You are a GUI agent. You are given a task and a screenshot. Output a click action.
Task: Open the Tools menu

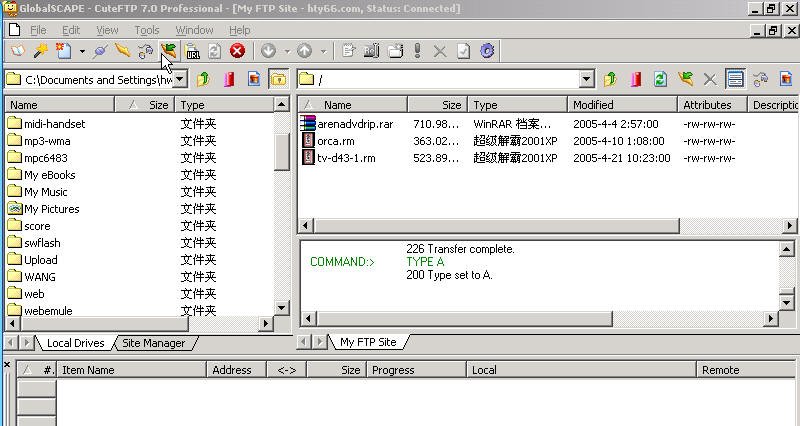pos(147,31)
